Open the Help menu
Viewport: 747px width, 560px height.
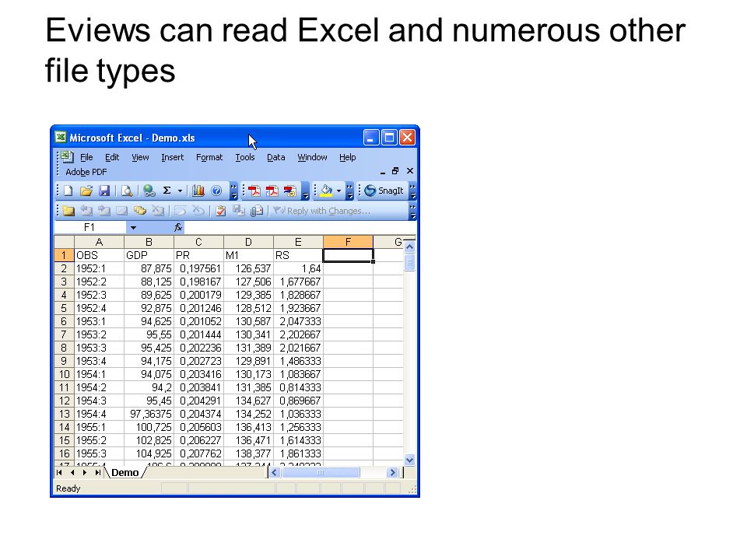click(x=347, y=157)
